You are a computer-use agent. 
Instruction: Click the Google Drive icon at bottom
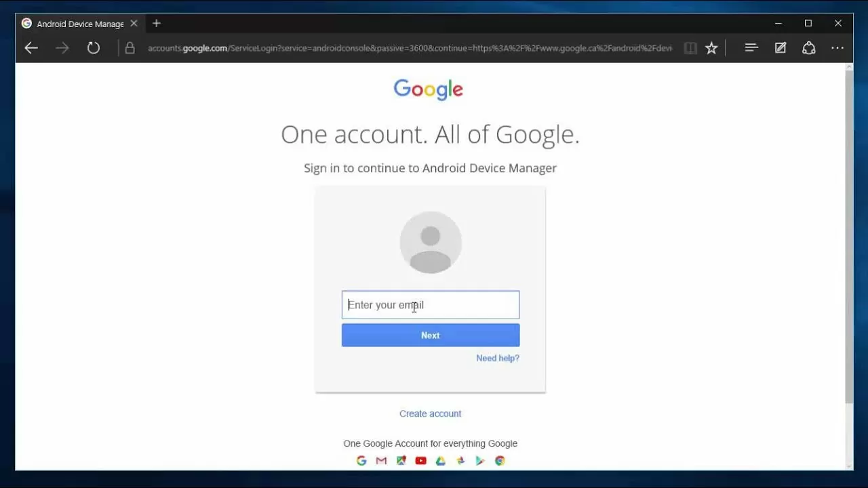[x=441, y=461]
